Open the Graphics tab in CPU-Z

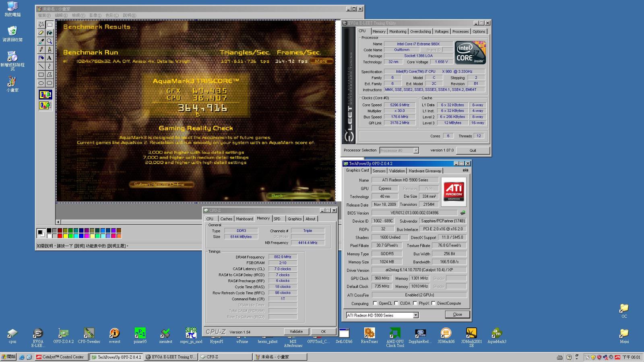click(295, 219)
